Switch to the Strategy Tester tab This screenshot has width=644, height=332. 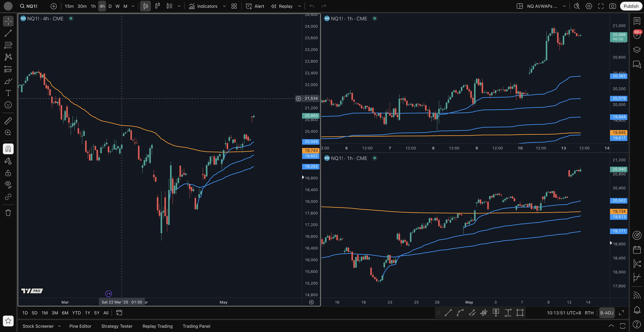coord(117,326)
